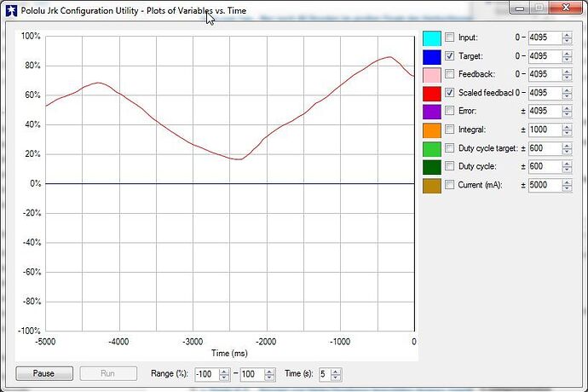Click the red Scaled feedback color swatch

point(432,93)
